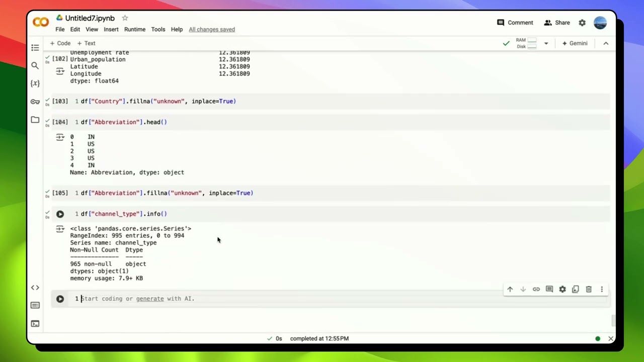Open the Files folder panel
Image resolution: width=644 pixels, height=362 pixels.
pyautogui.click(x=35, y=120)
